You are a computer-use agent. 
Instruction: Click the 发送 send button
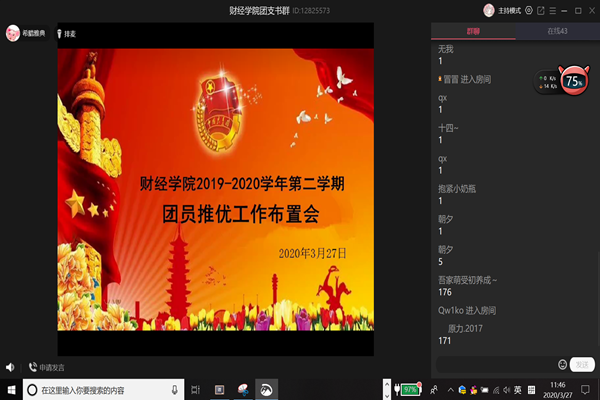coord(582,365)
